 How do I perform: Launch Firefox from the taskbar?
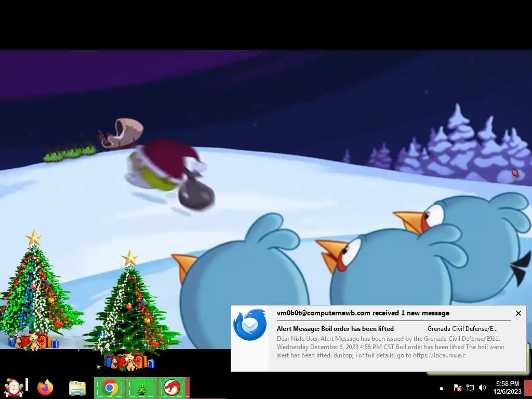click(45, 388)
